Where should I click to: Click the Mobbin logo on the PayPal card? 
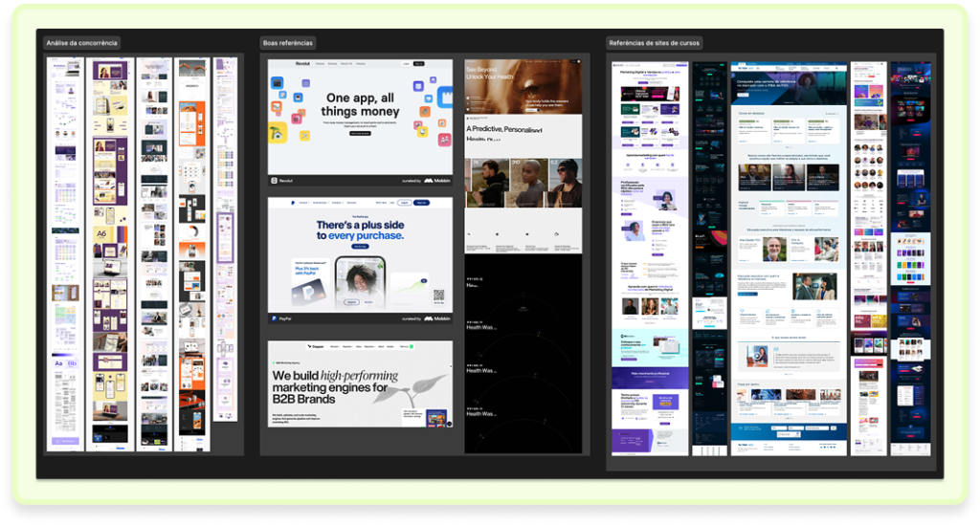(x=437, y=318)
